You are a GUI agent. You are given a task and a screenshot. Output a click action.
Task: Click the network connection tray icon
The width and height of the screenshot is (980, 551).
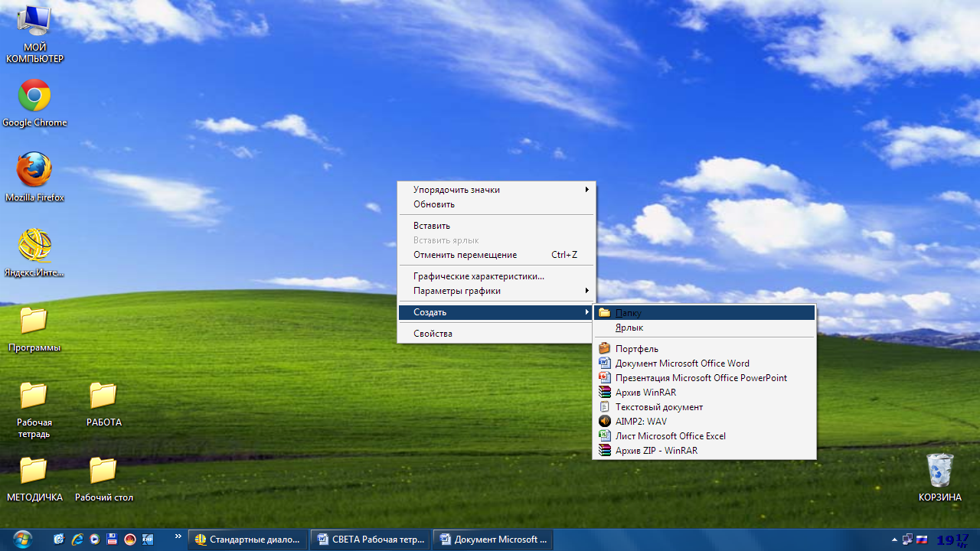click(907, 540)
